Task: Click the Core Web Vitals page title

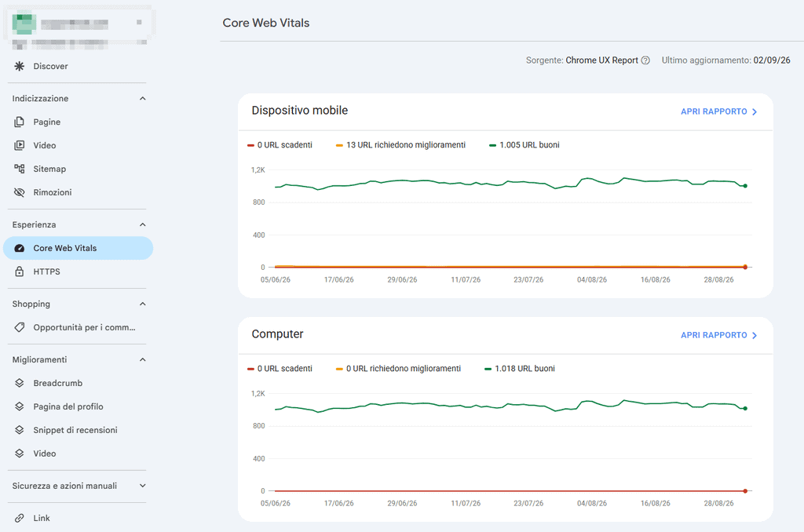Action: point(265,23)
